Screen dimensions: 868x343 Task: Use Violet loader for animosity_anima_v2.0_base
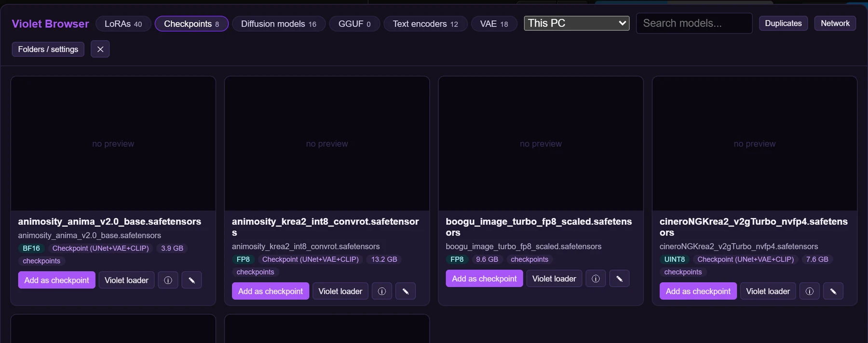126,280
